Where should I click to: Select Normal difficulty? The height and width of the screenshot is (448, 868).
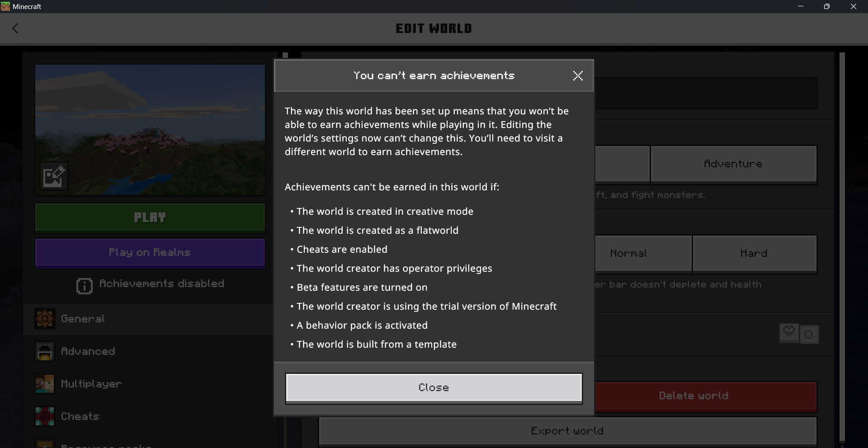(643, 254)
